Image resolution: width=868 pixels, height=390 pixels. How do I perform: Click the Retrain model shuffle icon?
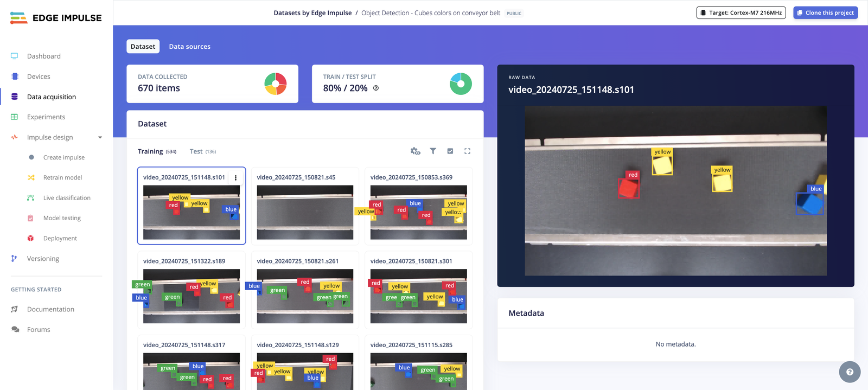click(31, 177)
